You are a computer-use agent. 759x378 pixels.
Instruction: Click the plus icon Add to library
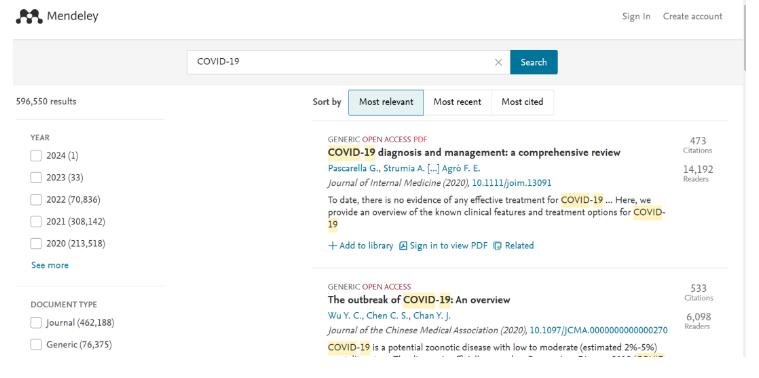(332, 246)
